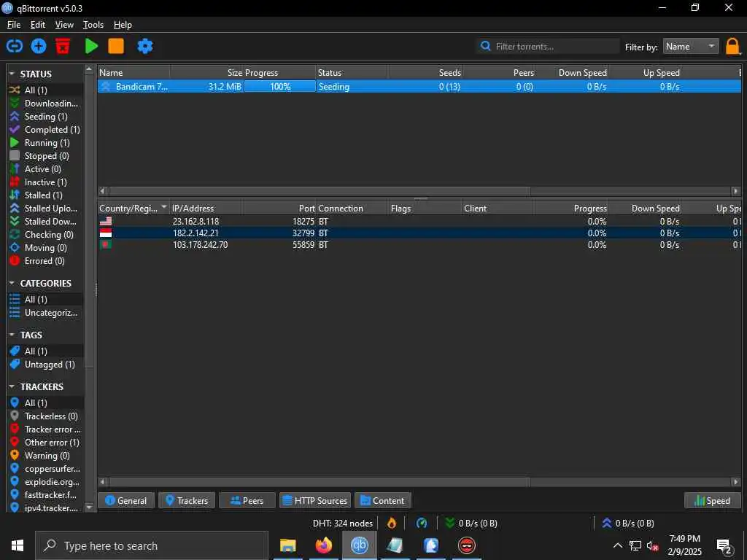
Task: Switch to the General tab
Action: pos(125,500)
